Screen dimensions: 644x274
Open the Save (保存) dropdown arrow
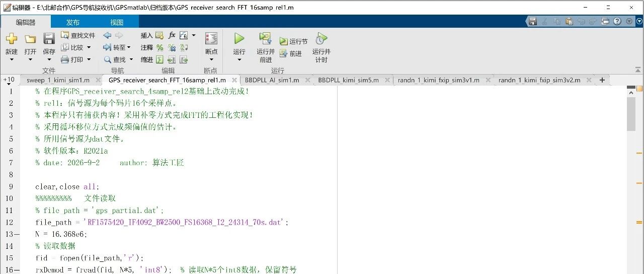click(x=49, y=59)
